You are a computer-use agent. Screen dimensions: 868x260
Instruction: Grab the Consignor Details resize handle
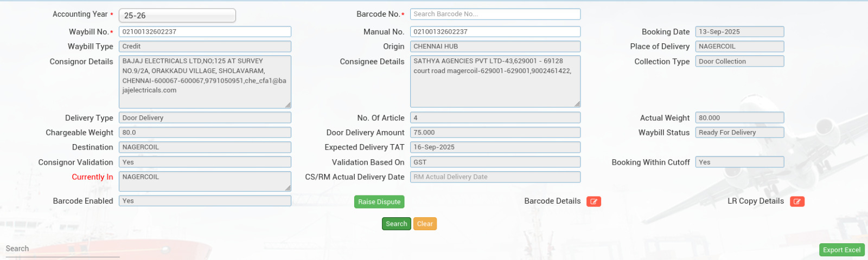(288, 105)
